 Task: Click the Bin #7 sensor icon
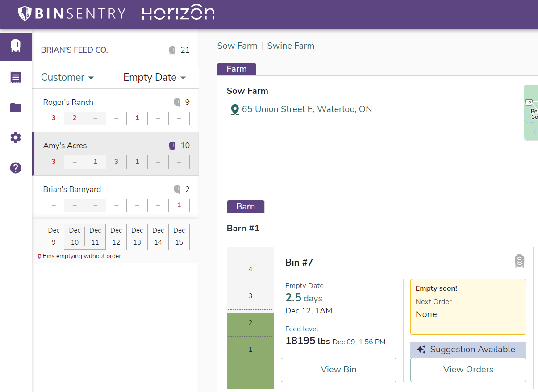tap(519, 261)
